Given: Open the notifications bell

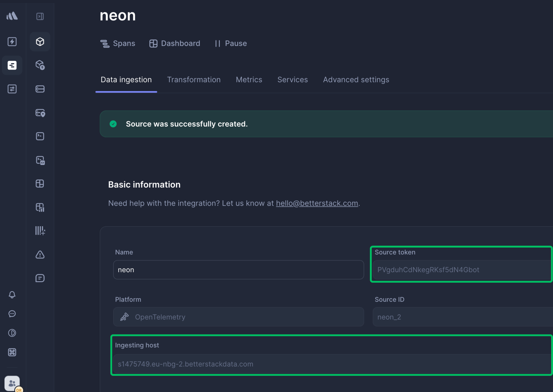Looking at the screenshot, I should [x=12, y=295].
